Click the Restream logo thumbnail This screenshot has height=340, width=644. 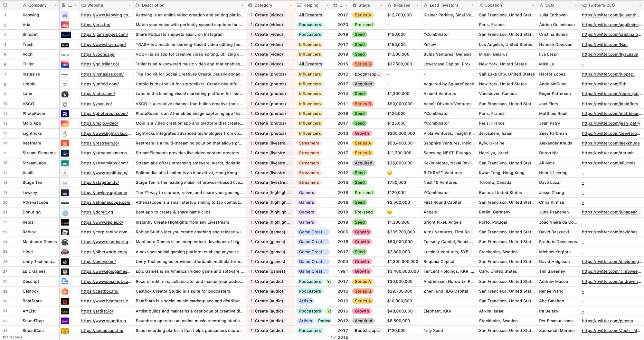pos(65,143)
